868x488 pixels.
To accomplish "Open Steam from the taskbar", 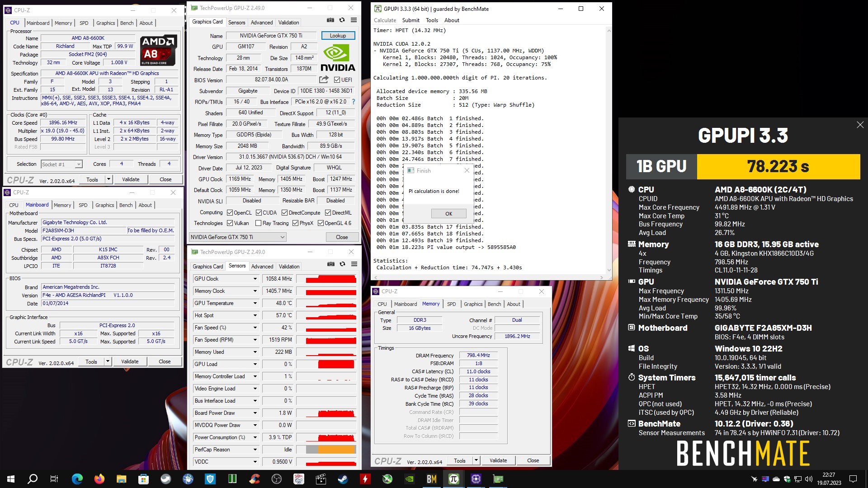I will 343,479.
